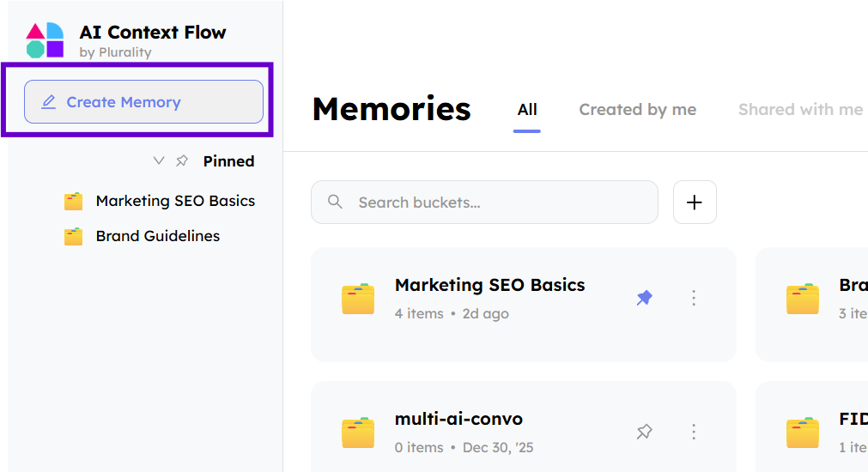Click the plus button to add bucket
The width and height of the screenshot is (868, 472).
pyautogui.click(x=695, y=203)
